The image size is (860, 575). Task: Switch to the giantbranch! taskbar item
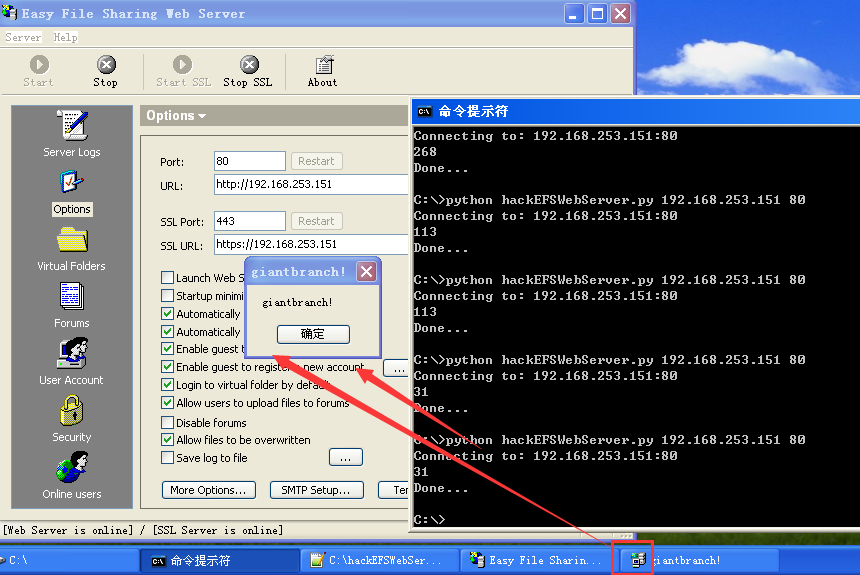699,560
